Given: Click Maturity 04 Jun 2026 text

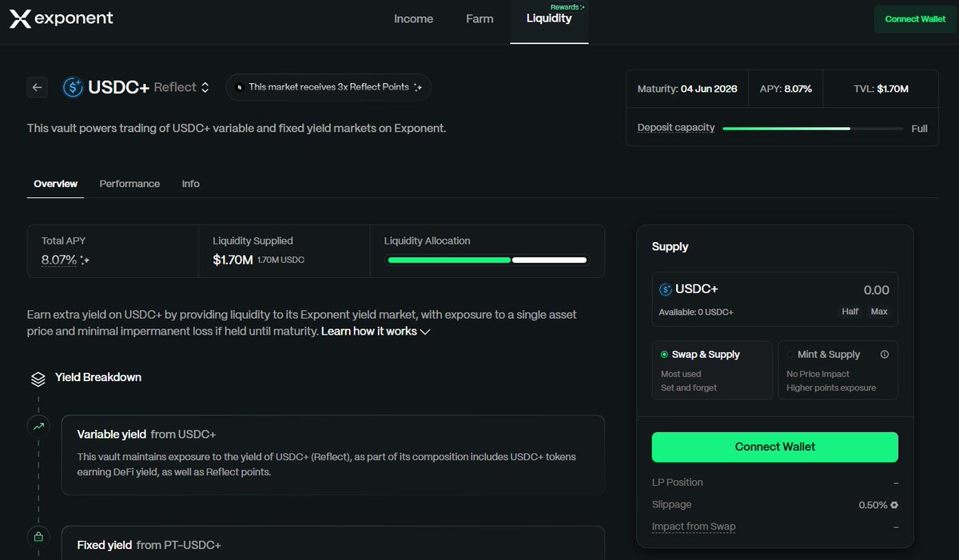Looking at the screenshot, I should pyautogui.click(x=687, y=89).
